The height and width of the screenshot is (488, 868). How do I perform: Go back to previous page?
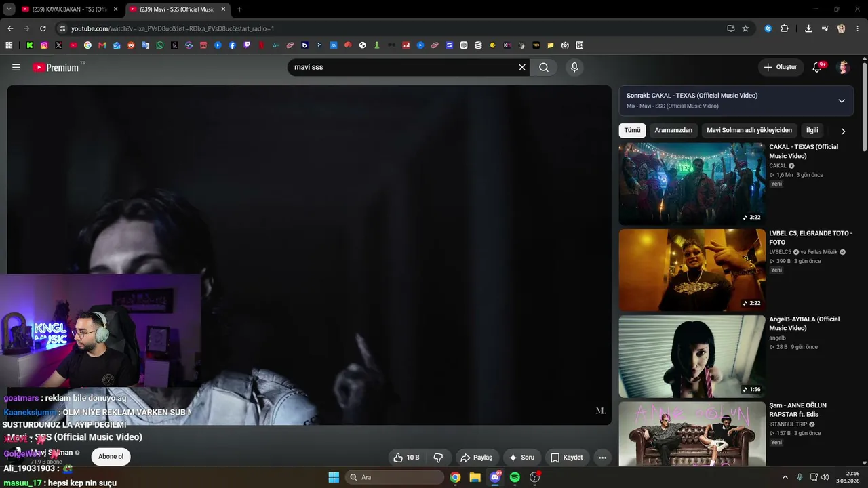pyautogui.click(x=10, y=28)
